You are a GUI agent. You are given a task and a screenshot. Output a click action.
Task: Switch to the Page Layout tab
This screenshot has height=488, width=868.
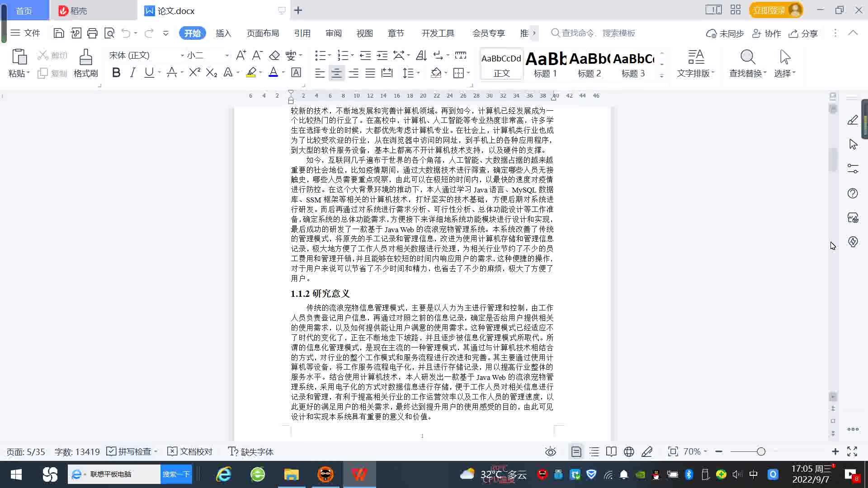click(x=263, y=33)
